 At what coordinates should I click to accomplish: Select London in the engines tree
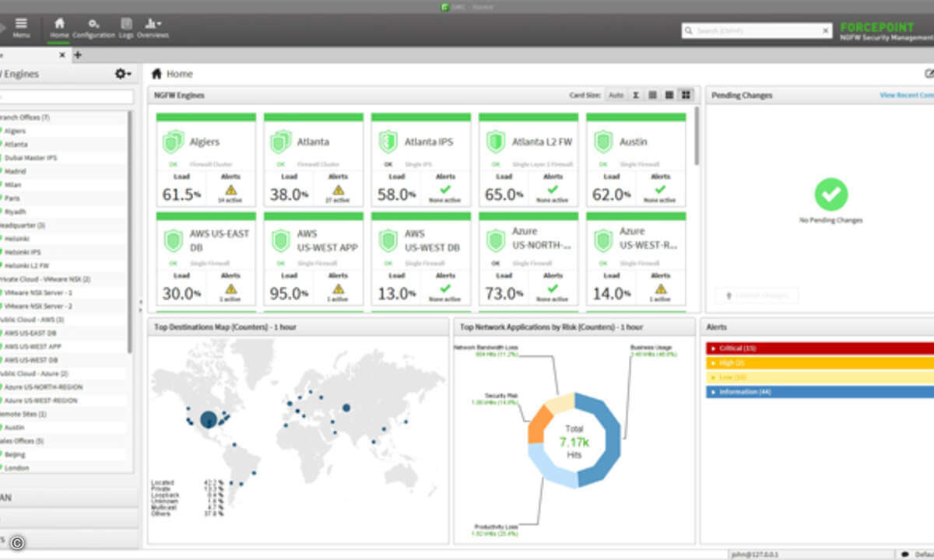click(x=16, y=467)
